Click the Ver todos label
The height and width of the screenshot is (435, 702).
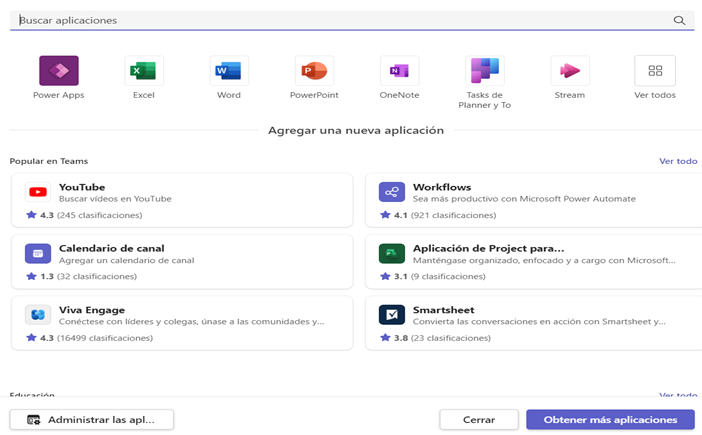pos(655,95)
